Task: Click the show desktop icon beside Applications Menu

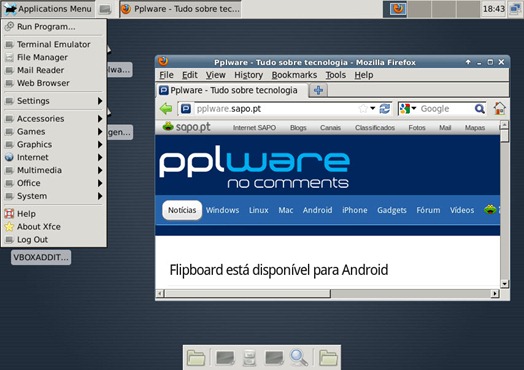Action: (x=105, y=9)
